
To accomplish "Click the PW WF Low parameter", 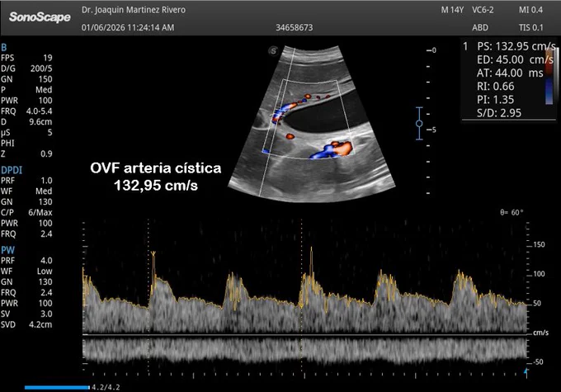I will (26, 272).
